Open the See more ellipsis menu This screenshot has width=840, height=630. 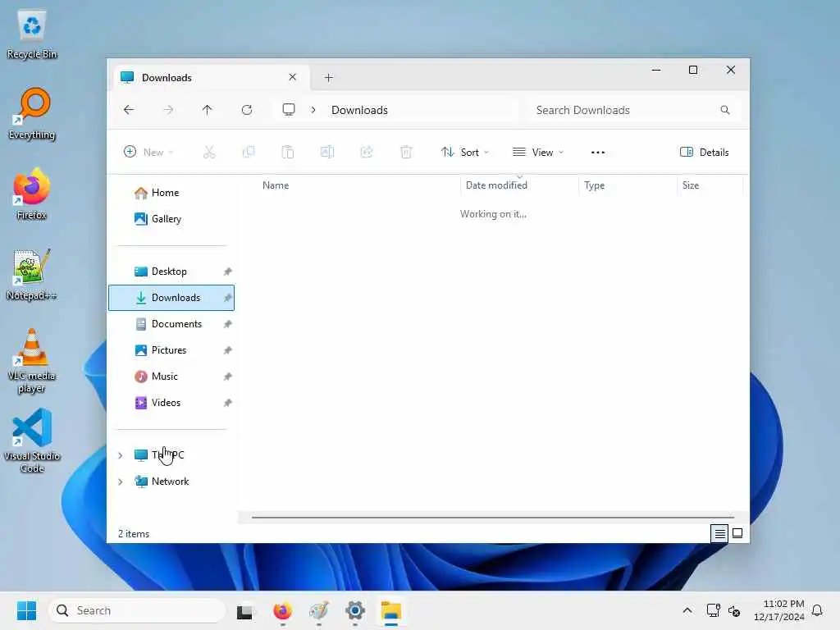pyautogui.click(x=598, y=152)
